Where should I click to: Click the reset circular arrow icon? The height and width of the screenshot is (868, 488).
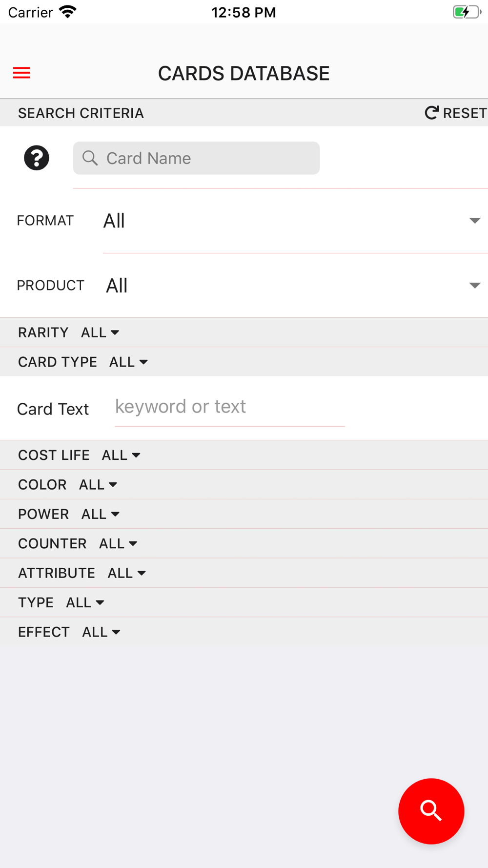431,113
